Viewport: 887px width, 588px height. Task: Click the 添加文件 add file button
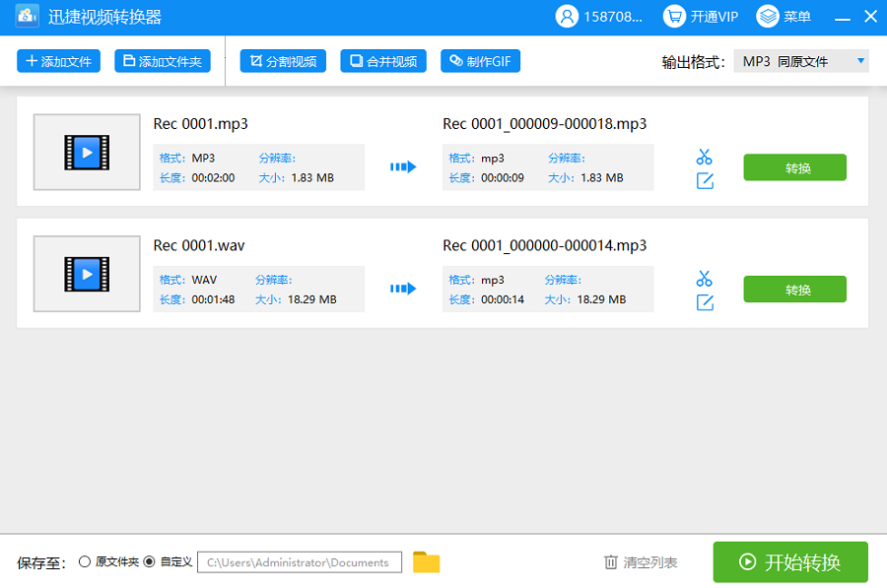pos(58,61)
